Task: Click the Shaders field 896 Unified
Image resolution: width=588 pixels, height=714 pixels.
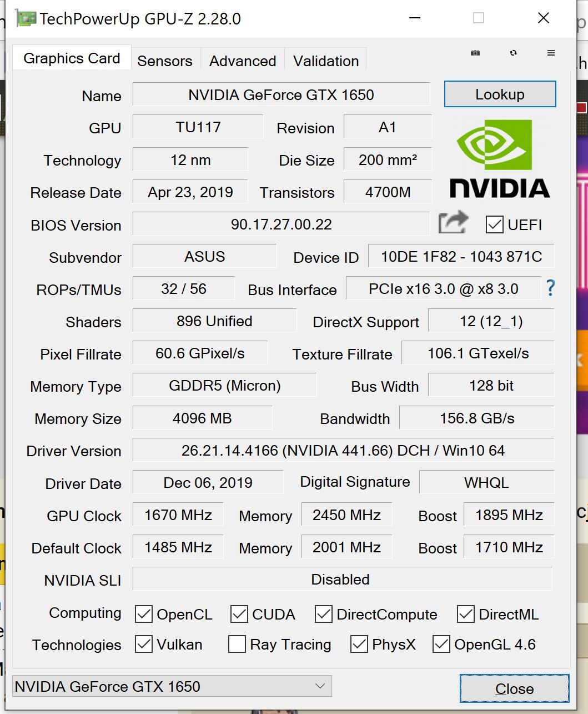Action: coord(214,321)
